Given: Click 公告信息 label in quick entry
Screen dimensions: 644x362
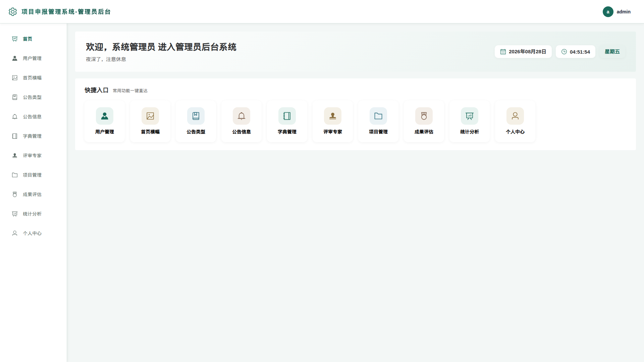Looking at the screenshot, I should pos(241,132).
